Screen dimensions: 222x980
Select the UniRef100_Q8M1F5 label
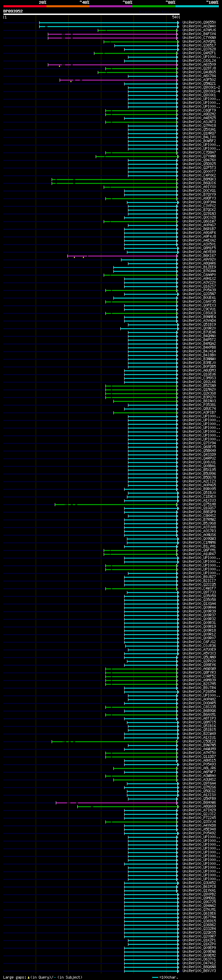point(199,248)
